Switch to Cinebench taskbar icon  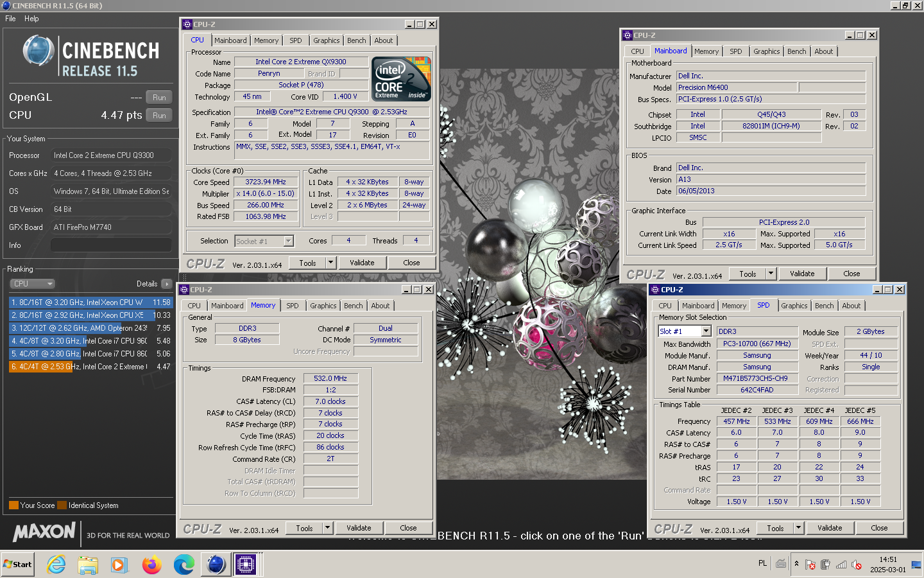pyautogui.click(x=216, y=565)
